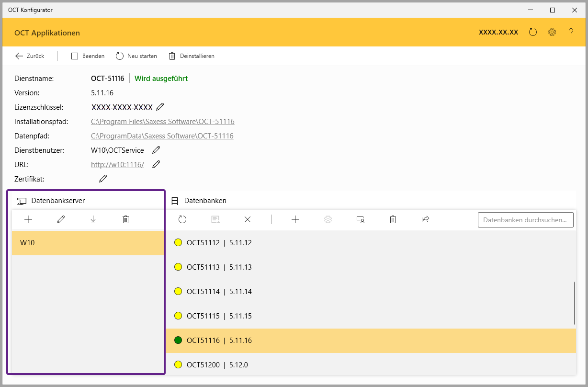Open settings gear in the header

(552, 33)
